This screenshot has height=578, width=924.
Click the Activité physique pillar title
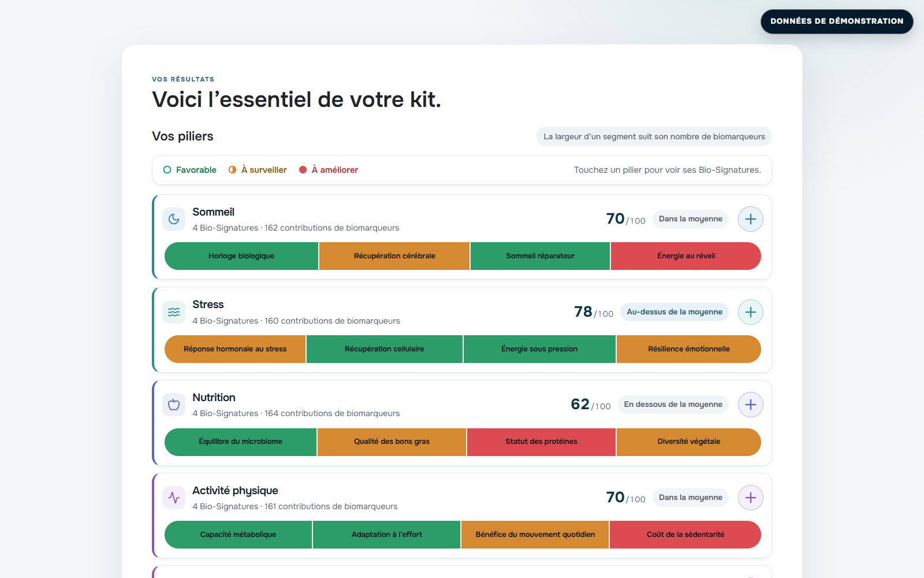click(235, 491)
